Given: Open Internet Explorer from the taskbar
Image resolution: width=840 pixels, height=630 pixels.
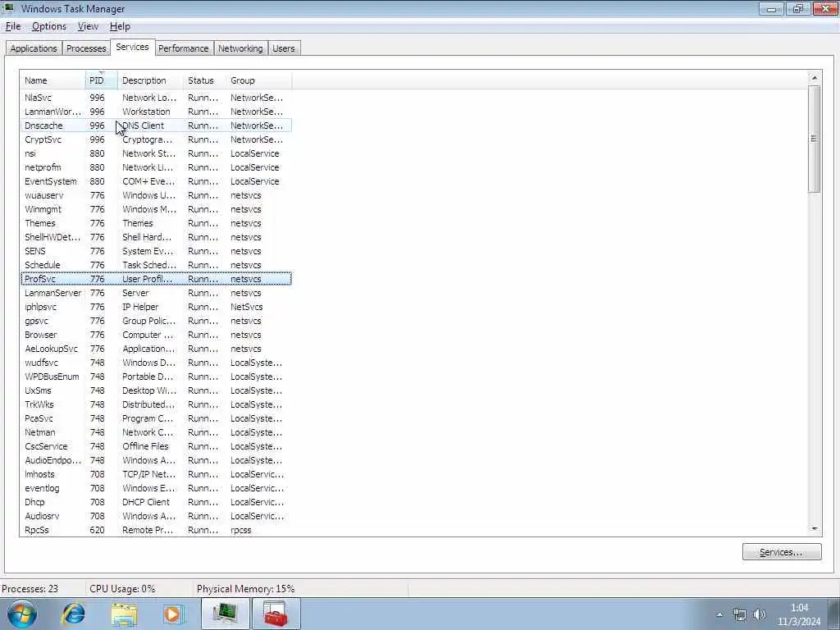Looking at the screenshot, I should click(73, 614).
